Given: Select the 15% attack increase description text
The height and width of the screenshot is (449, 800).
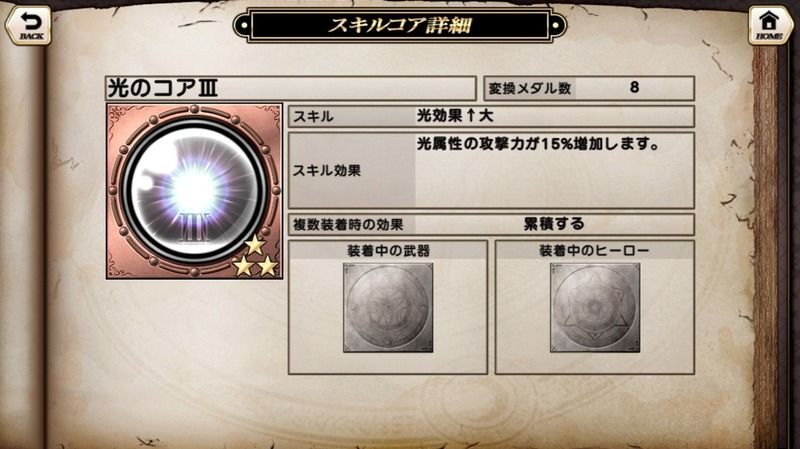Looking at the screenshot, I should coord(538,144).
